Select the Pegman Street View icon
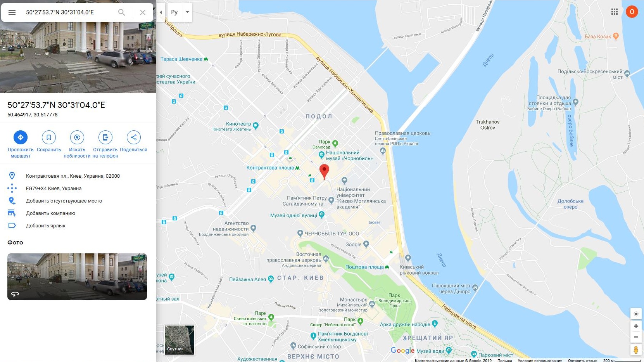 [636, 350]
